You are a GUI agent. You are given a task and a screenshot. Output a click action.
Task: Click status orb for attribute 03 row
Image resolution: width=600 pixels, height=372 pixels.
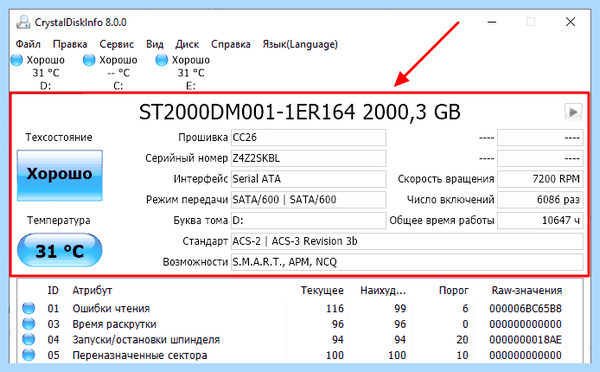pos(29,324)
